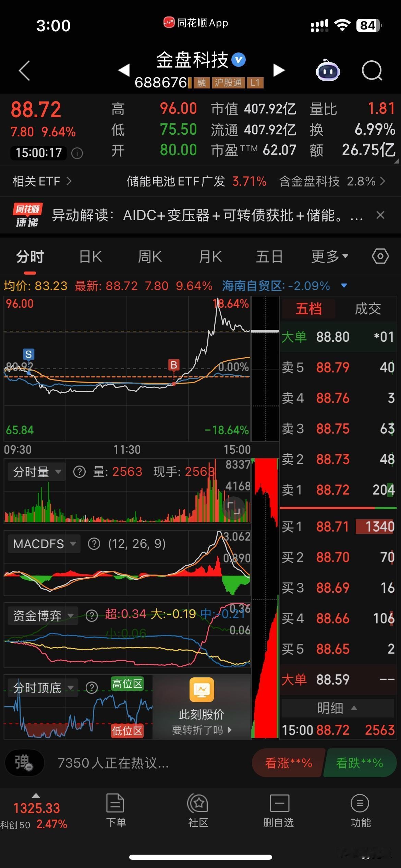This screenshot has height=868, width=401.
Task: Tap the 弹 bullet-comment toggle
Action: (x=25, y=763)
